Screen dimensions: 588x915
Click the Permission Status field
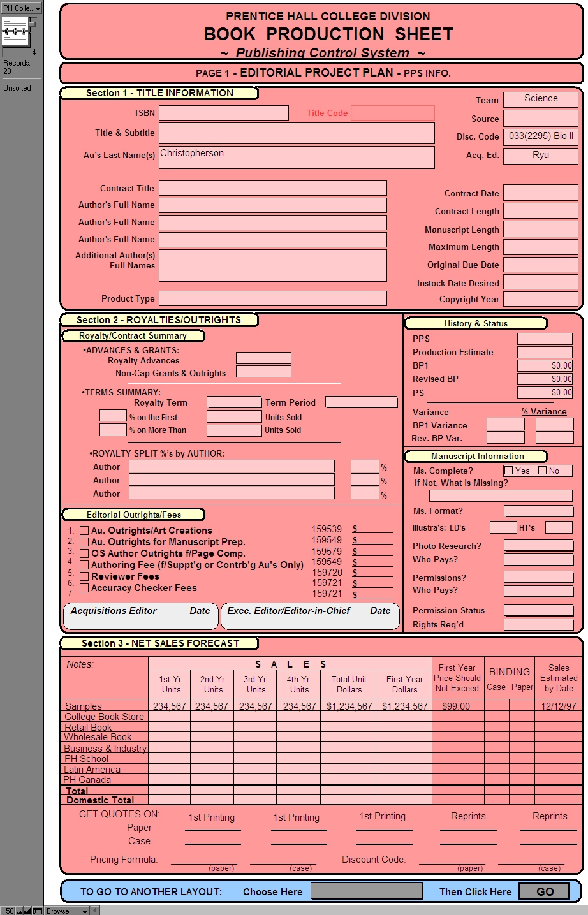[x=538, y=610]
